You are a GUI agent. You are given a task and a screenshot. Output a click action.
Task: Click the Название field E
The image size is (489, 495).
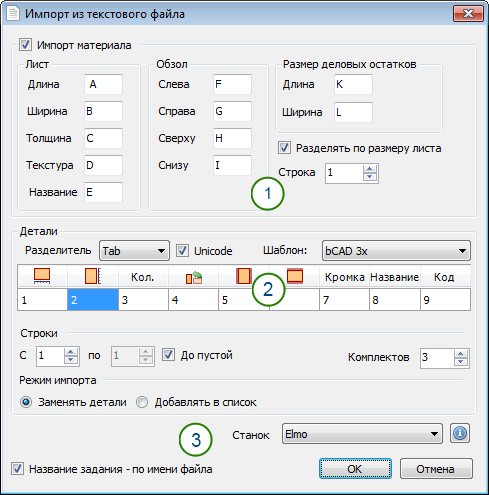click(103, 192)
